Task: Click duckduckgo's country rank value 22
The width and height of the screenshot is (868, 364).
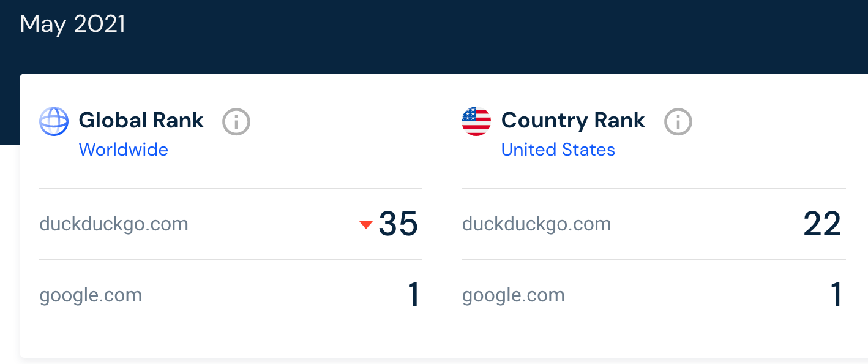Action: (x=822, y=224)
